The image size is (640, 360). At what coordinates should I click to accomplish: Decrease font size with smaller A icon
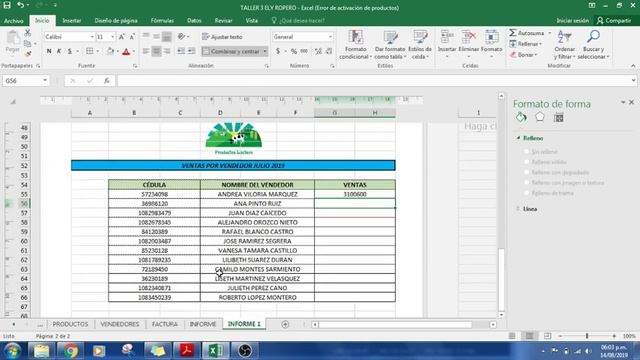132,37
